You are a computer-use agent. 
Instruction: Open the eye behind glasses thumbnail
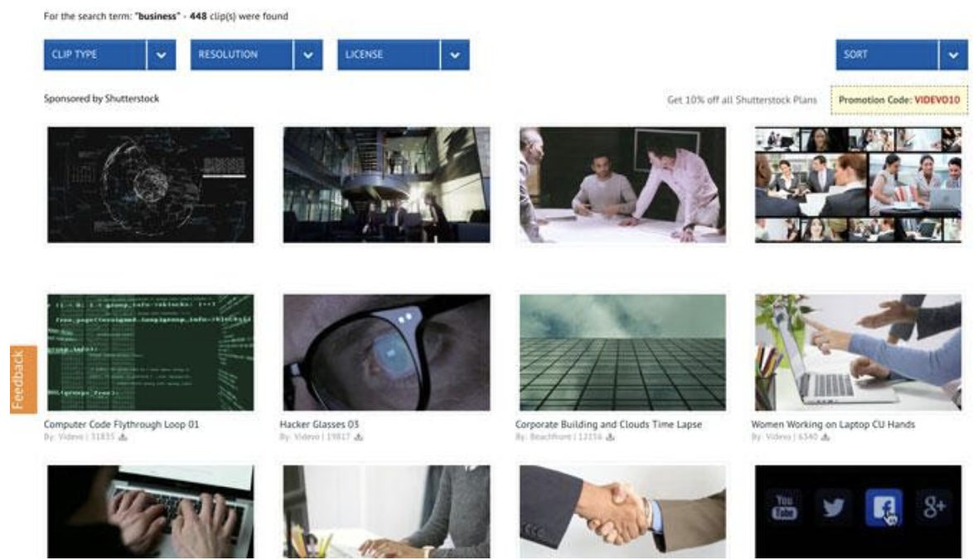click(386, 352)
